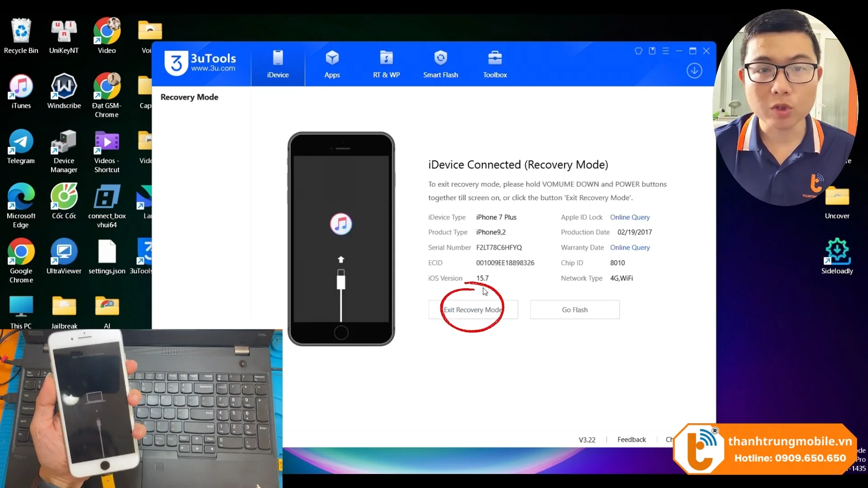This screenshot has height=488, width=868.
Task: Open the 3uTools hamburger menu
Action: 665,51
